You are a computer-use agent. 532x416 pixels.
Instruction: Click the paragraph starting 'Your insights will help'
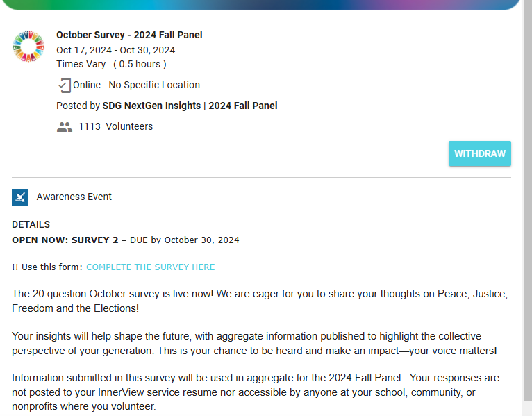254,343
